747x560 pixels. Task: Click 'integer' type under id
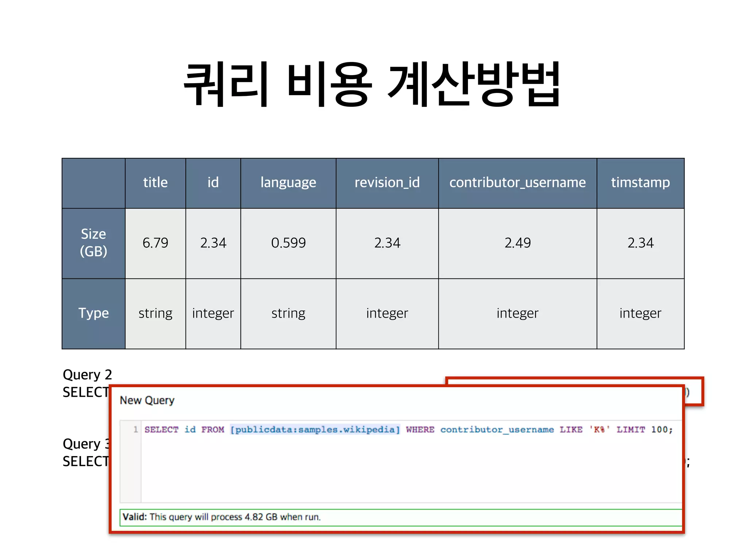click(213, 314)
